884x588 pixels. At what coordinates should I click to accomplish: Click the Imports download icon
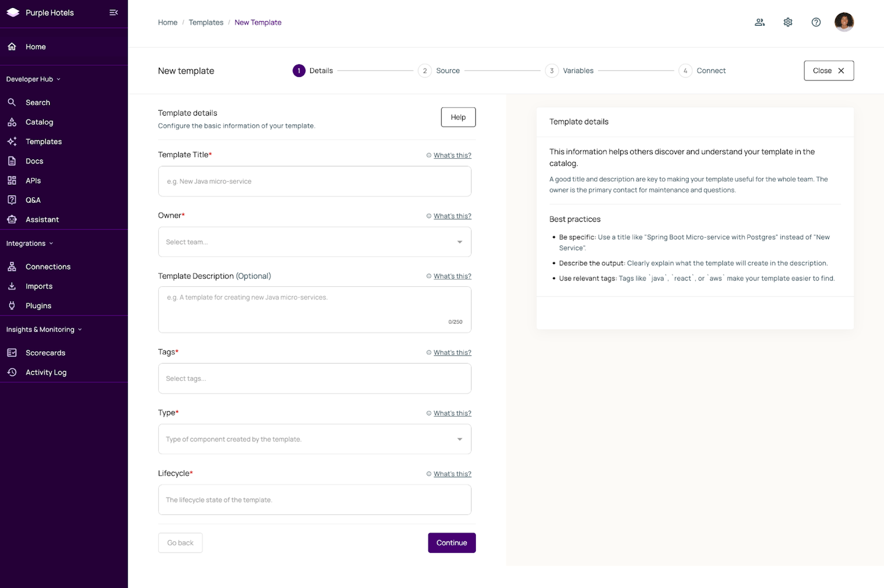coord(12,286)
